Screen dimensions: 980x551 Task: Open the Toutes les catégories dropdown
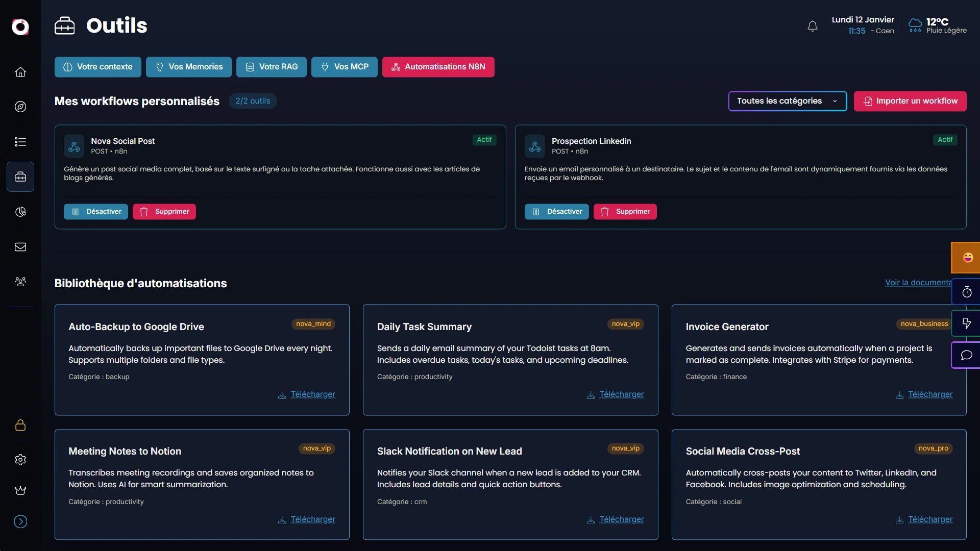pos(787,101)
